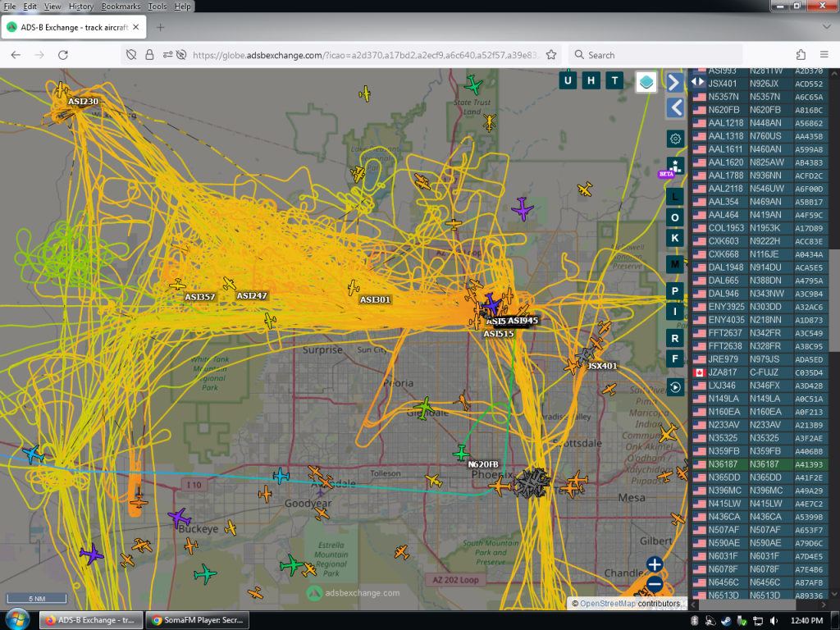List all tabs dropdown arrow
840x630 pixels.
827,27
